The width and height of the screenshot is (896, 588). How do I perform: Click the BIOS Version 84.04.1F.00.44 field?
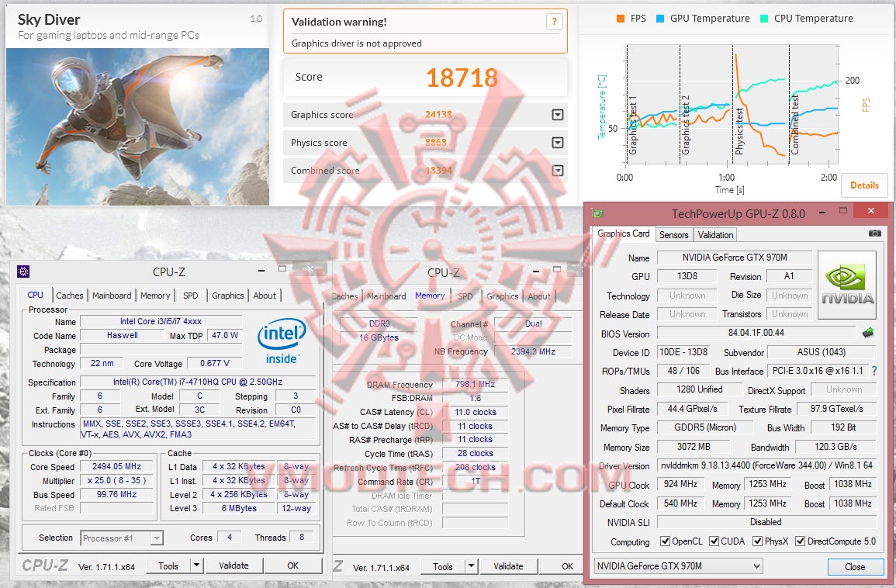tap(756, 333)
